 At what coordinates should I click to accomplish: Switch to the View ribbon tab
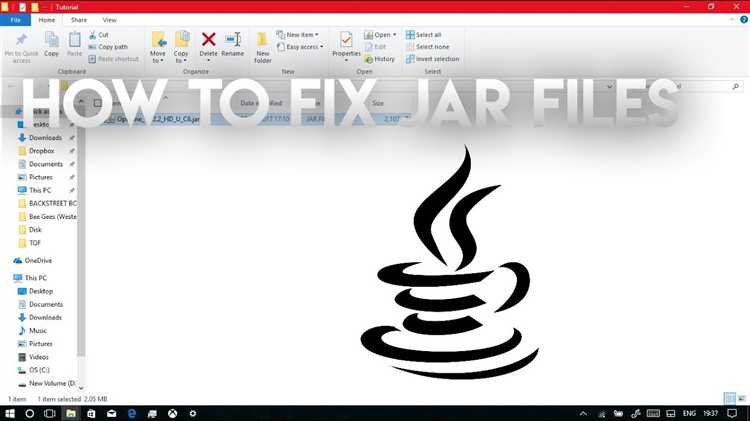110,20
